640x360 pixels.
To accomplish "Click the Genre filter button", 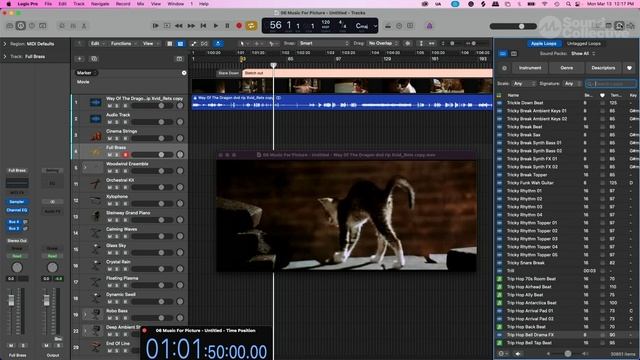I will click(567, 68).
